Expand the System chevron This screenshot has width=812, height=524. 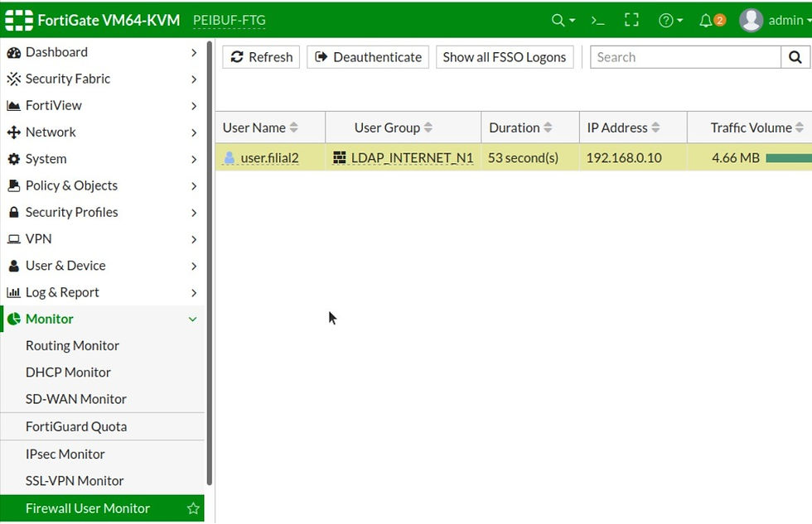(x=194, y=159)
